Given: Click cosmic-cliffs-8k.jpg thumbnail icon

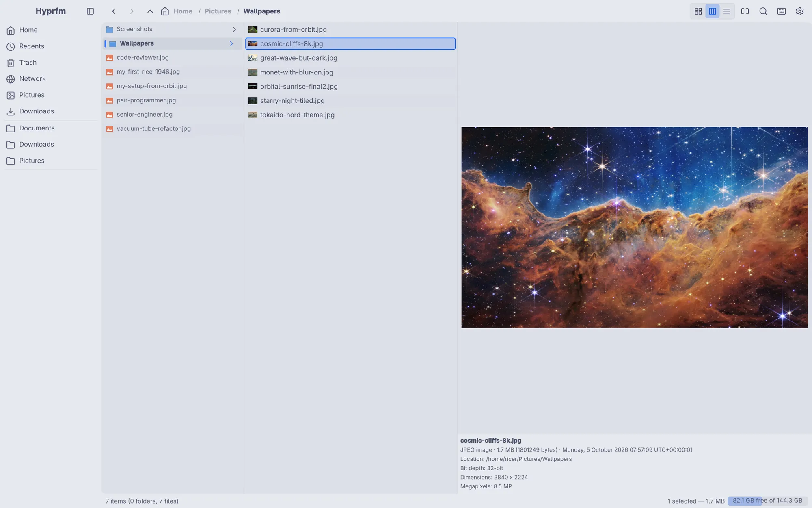Looking at the screenshot, I should tap(253, 43).
